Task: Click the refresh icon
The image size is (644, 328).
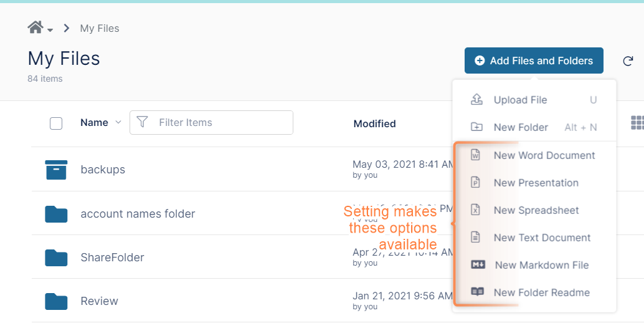Action: [x=628, y=61]
